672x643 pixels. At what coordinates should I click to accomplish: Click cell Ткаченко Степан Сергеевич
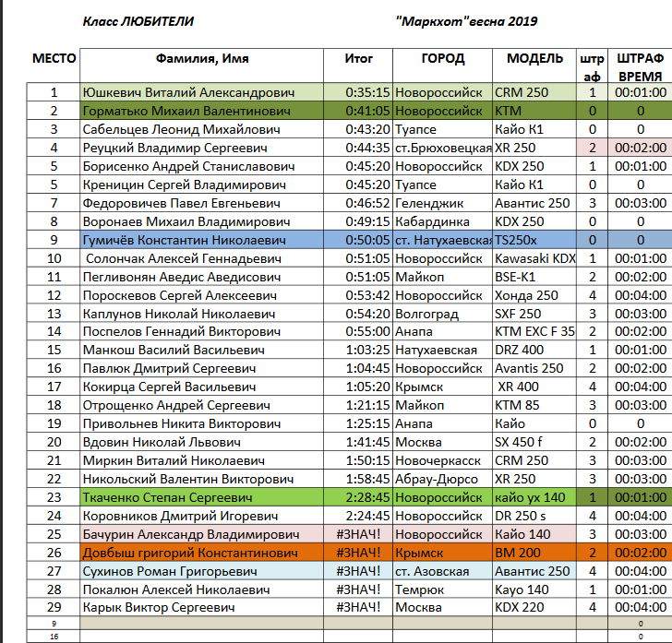pyautogui.click(x=202, y=497)
